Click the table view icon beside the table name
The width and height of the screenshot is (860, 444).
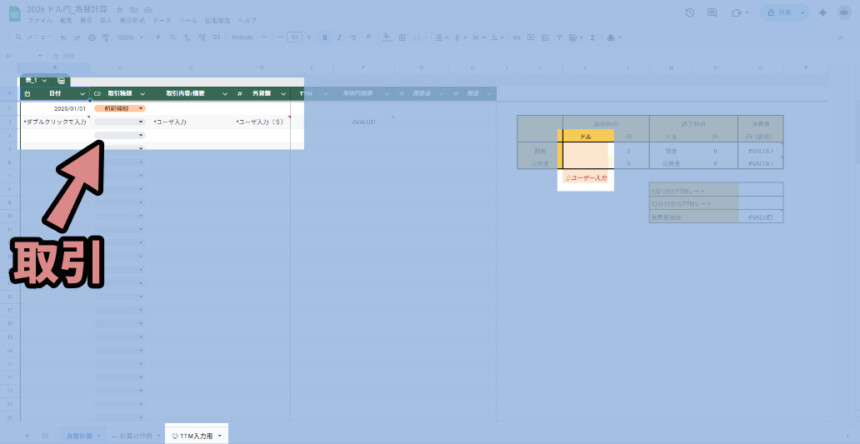pos(62,80)
